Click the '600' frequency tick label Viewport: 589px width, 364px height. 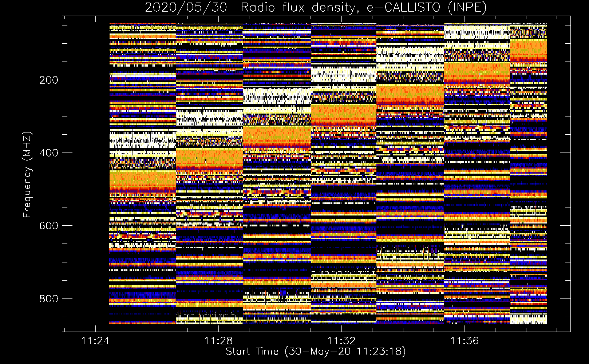click(x=49, y=226)
